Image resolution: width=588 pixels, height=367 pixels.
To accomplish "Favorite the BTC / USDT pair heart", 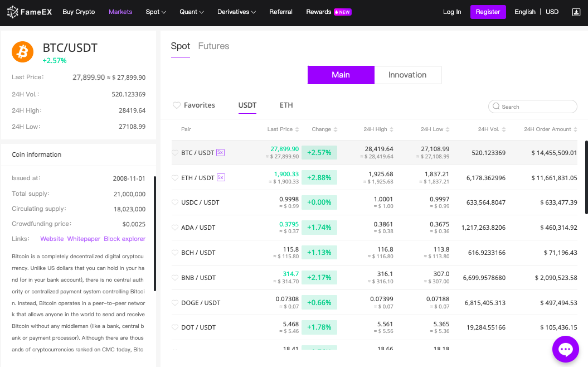I will 175,153.
